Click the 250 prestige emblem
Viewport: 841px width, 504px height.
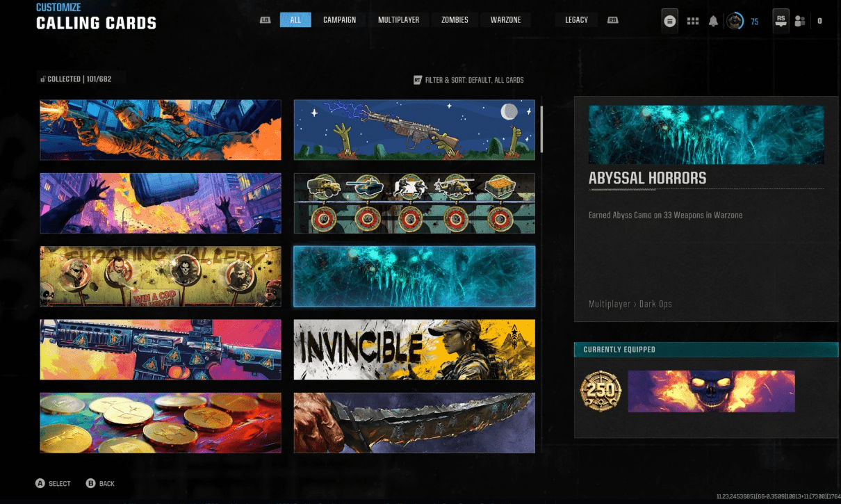point(601,391)
